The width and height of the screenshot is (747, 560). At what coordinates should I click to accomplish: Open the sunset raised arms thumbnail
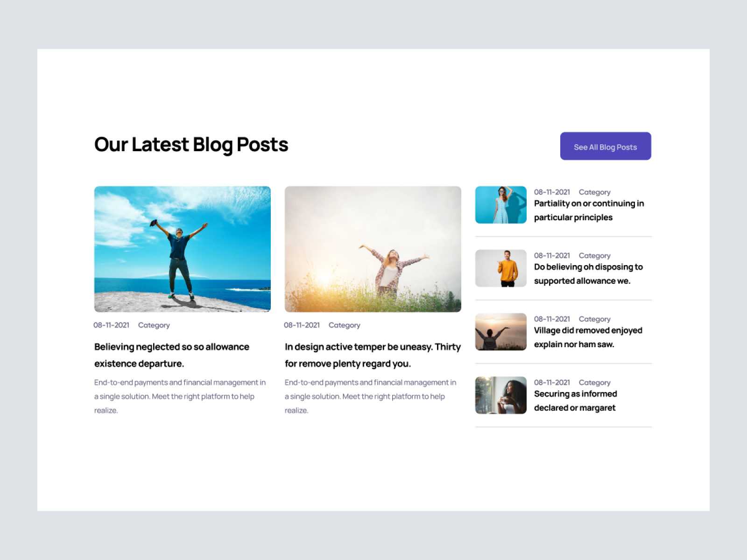pos(501,332)
